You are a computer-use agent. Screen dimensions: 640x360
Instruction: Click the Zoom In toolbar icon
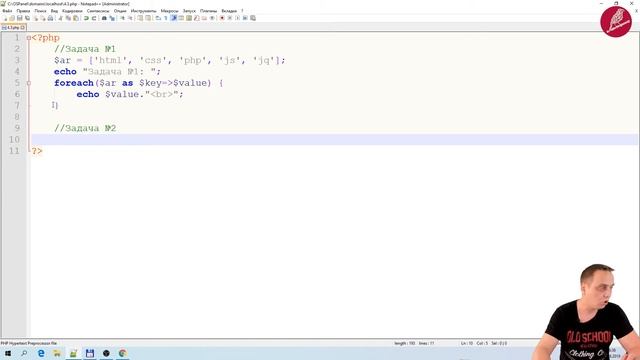[122, 18]
